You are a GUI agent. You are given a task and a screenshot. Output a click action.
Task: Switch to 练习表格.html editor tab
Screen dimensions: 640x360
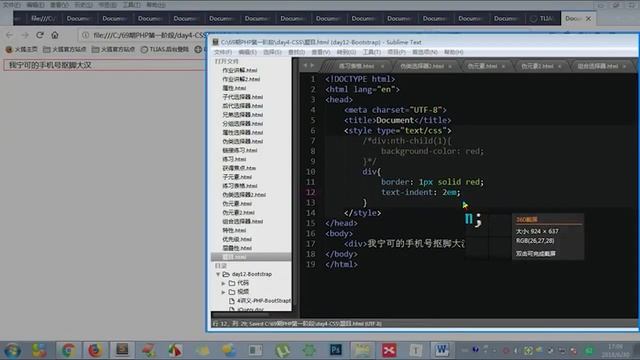click(x=356, y=66)
